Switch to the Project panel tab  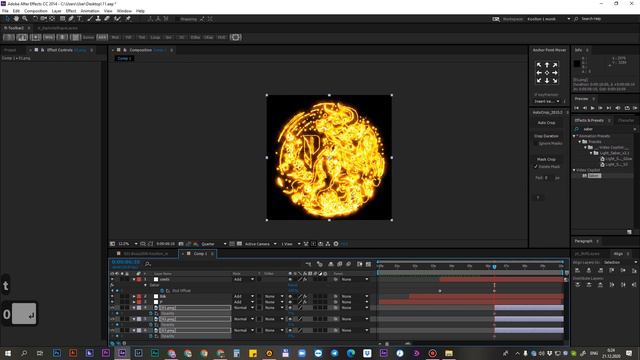pos(10,50)
